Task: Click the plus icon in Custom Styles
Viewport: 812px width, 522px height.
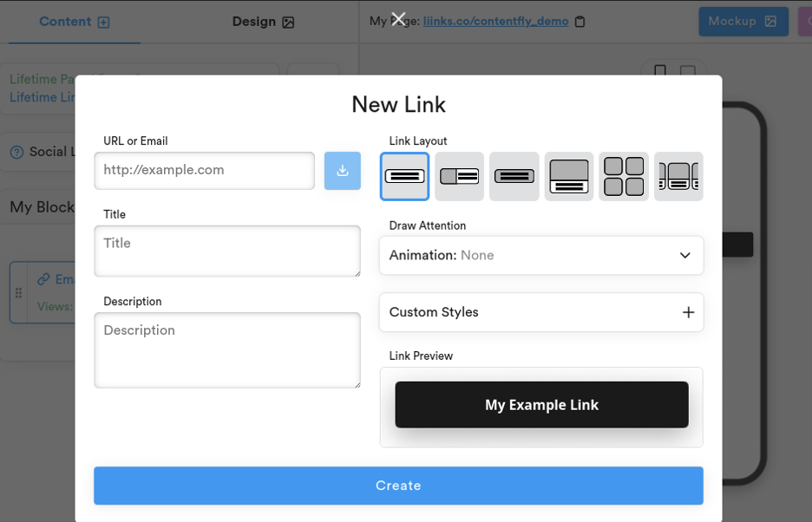Action: click(x=688, y=312)
